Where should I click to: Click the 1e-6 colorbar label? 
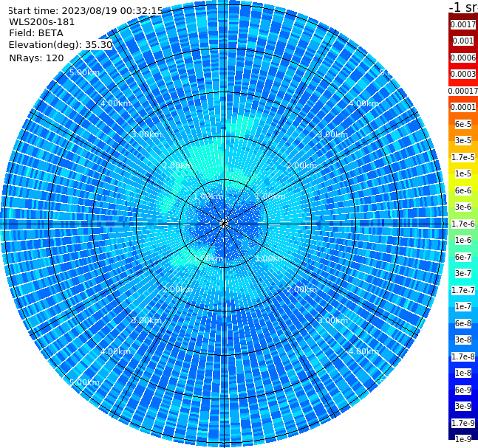tap(463, 240)
